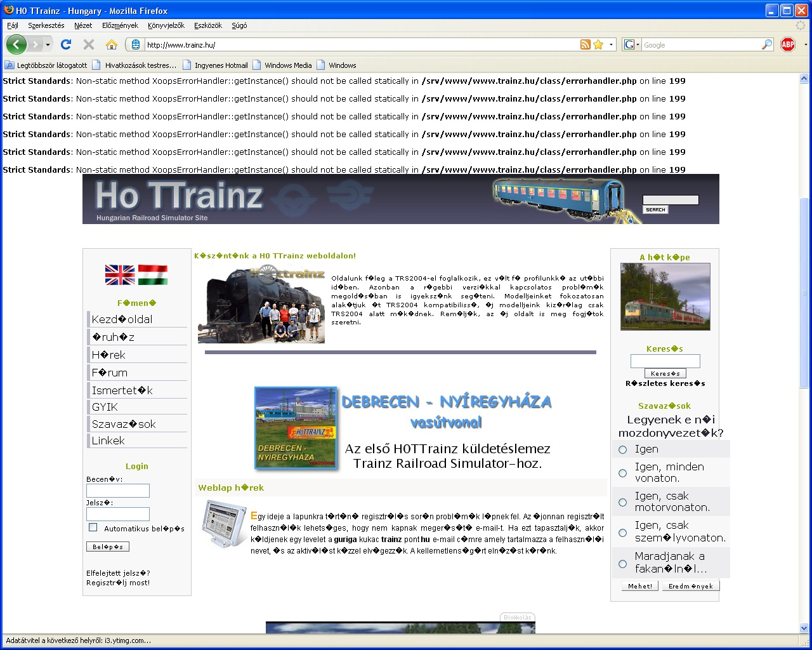Open the Szavazások menu link
The image size is (812, 650).
coord(124,424)
